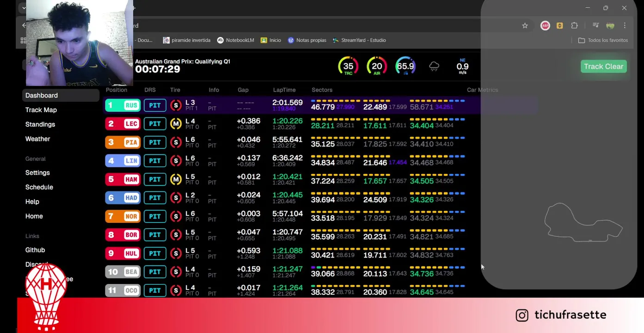The width and height of the screenshot is (644, 333).
Task: Click the medium tire icon in LEC row
Action: 176,124
